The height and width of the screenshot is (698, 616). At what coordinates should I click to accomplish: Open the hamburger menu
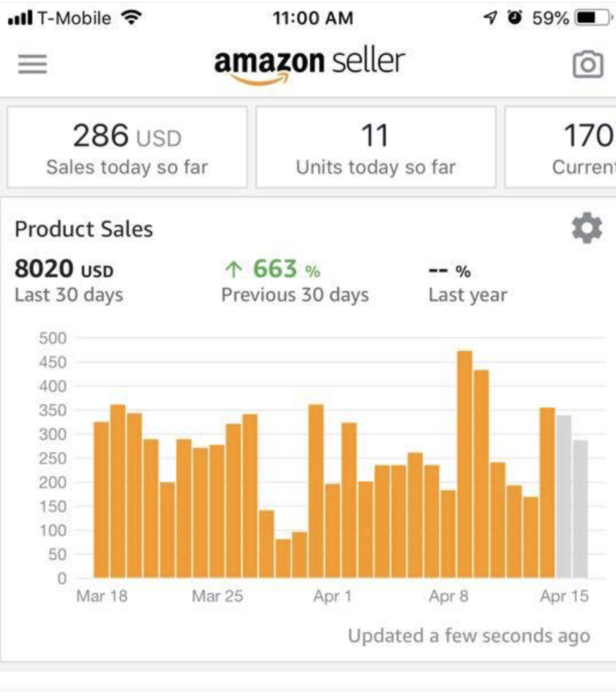coord(32,64)
